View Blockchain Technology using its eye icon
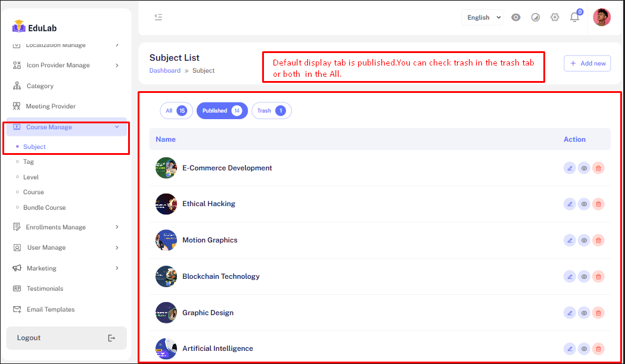625x364 pixels. coord(584,276)
